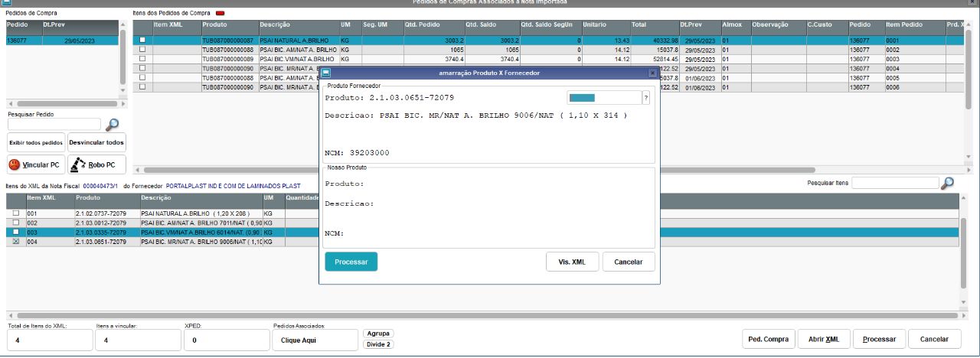Click the question mark button in dialog
This screenshot has height=358, width=980.
pos(645,98)
